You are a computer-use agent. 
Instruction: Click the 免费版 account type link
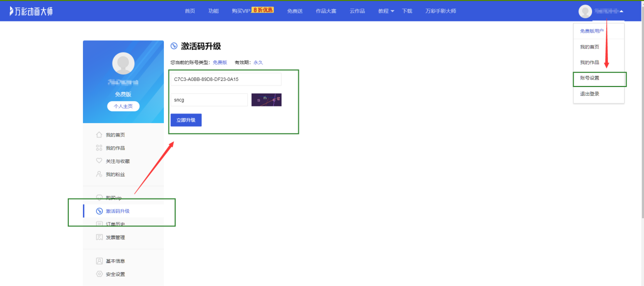pos(220,63)
